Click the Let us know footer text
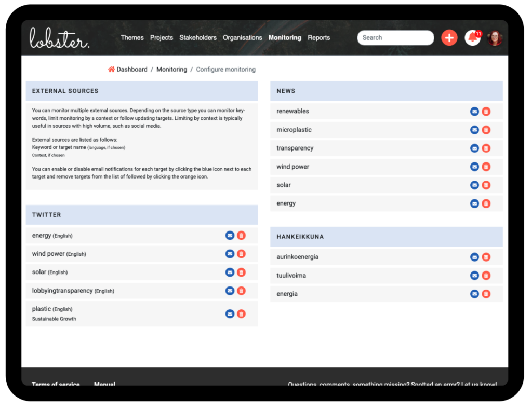The width and height of the screenshot is (532, 410). coord(478,384)
